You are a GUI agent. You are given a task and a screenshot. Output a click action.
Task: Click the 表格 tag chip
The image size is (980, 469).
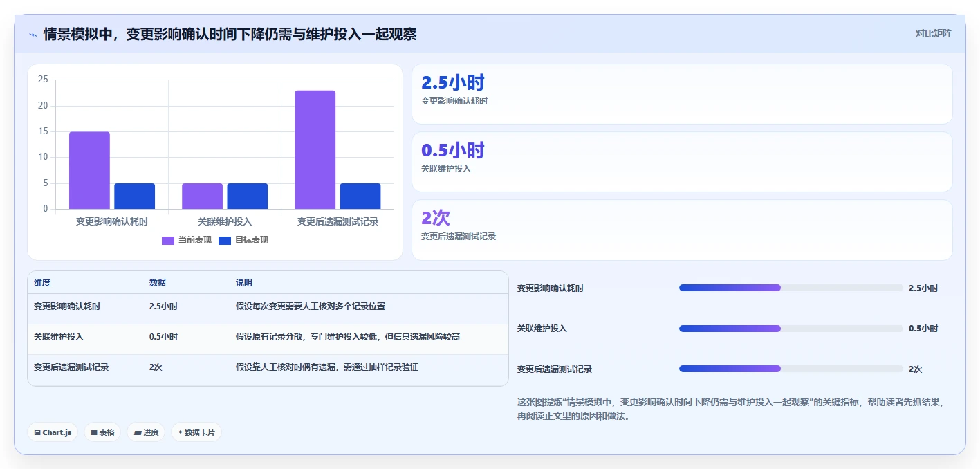tap(103, 432)
